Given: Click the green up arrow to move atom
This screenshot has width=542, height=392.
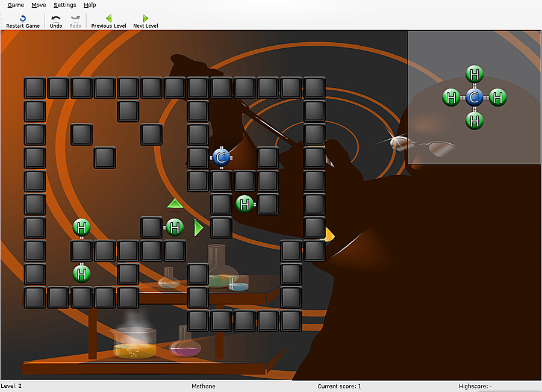Looking at the screenshot, I should pyautogui.click(x=175, y=204).
